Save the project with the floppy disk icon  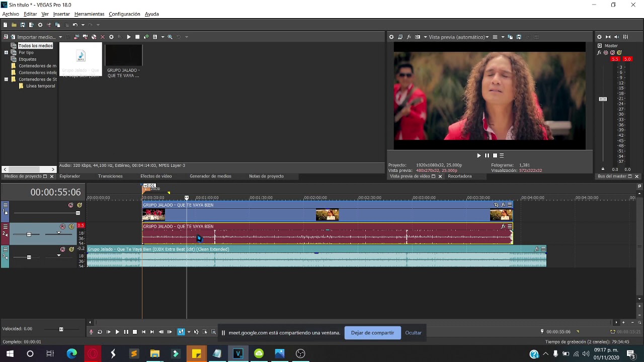pos(23,25)
